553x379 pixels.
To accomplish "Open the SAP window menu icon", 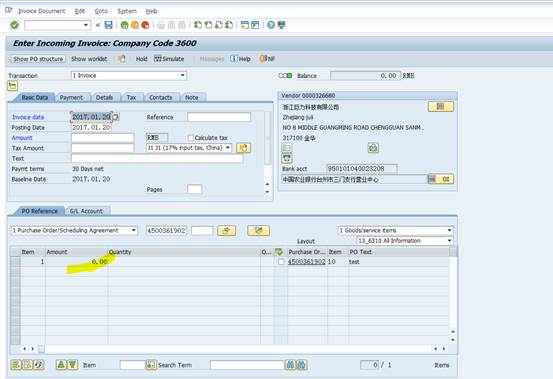I will (x=9, y=10).
